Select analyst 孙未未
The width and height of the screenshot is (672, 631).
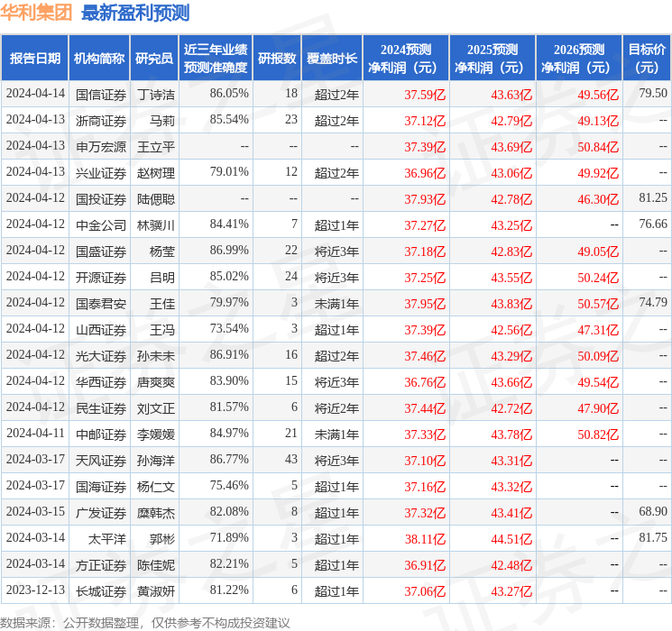pos(155,355)
